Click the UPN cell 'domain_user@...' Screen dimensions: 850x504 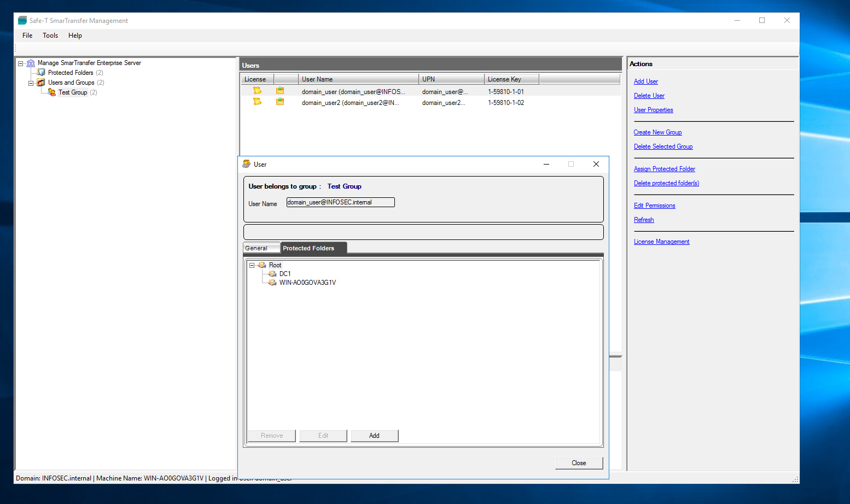click(445, 92)
